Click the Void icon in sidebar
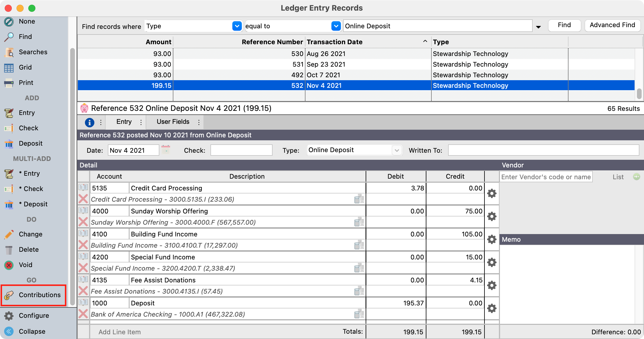The image size is (644, 339). click(9, 265)
